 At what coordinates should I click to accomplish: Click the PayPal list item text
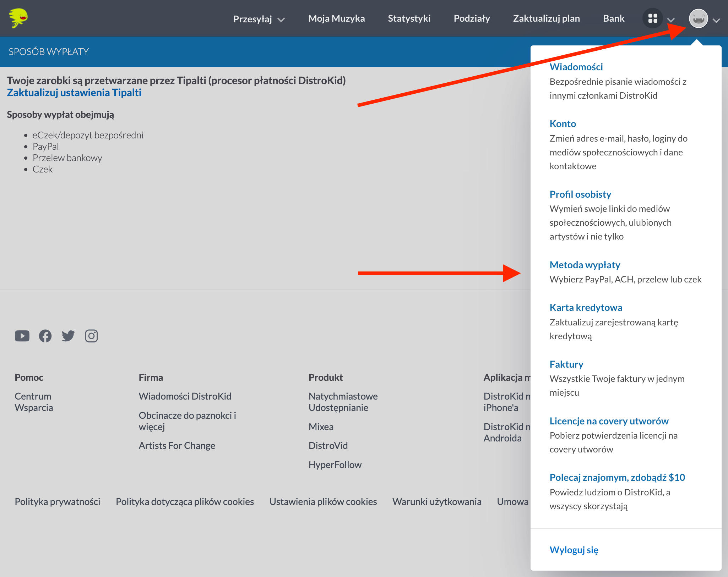[45, 147]
